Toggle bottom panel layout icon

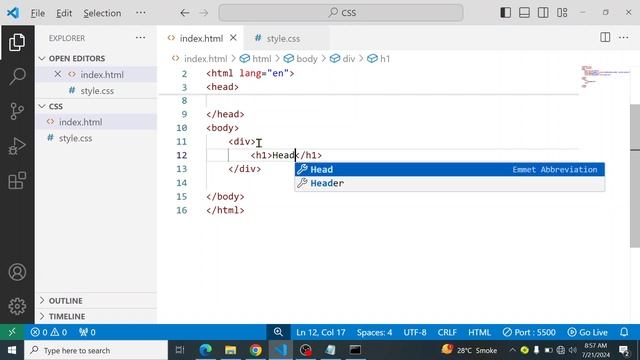click(x=524, y=13)
